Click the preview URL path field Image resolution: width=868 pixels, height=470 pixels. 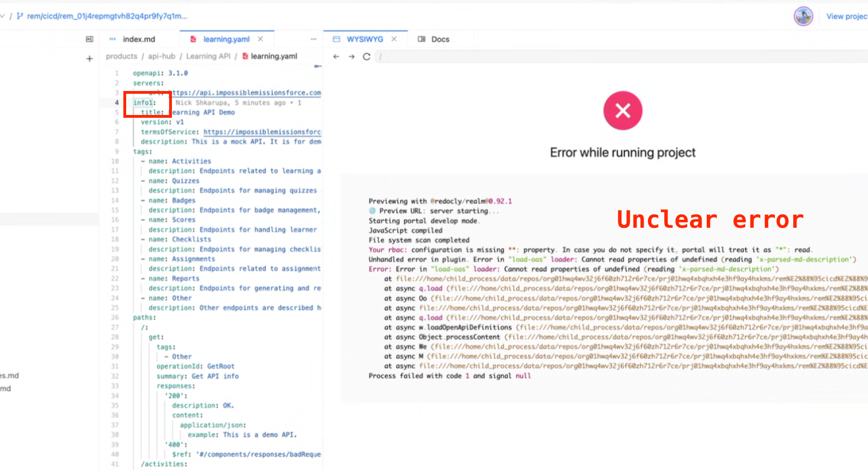pos(614,56)
